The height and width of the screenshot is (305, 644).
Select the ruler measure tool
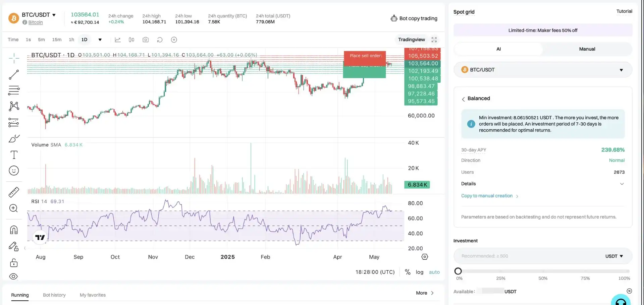[14, 192]
